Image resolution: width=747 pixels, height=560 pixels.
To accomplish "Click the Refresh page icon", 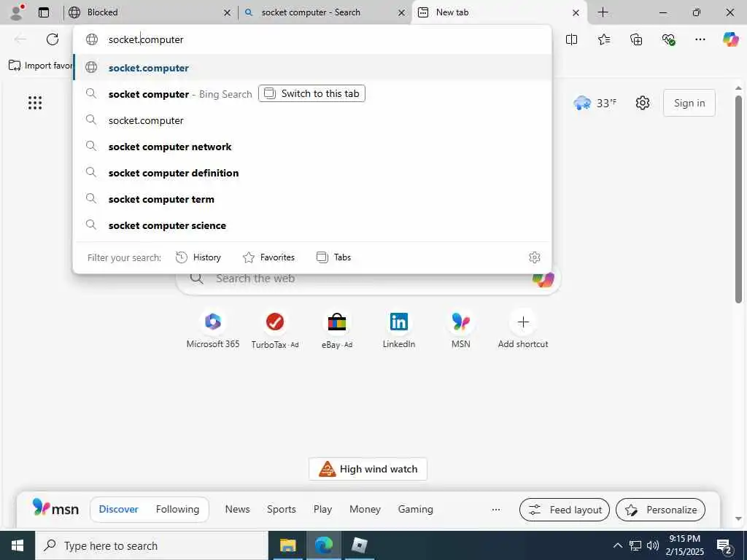I will (53, 39).
